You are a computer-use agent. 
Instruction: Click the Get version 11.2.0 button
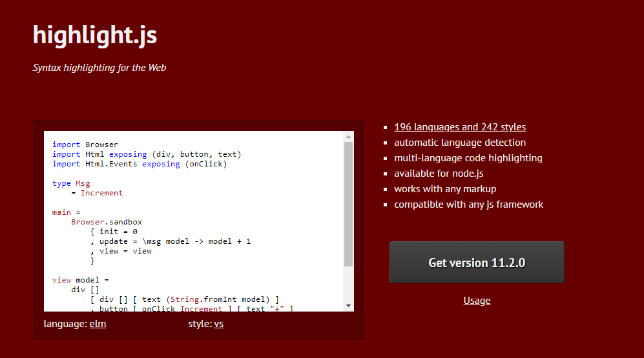tap(477, 262)
